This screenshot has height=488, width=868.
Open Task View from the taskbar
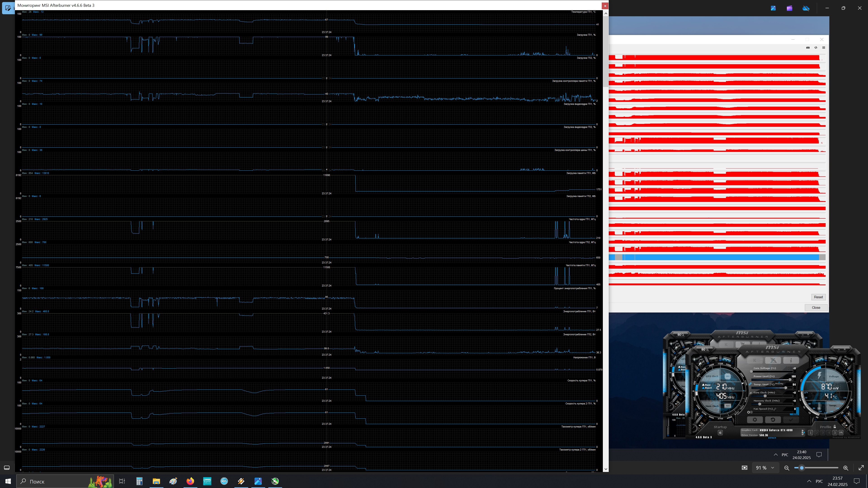click(x=122, y=481)
